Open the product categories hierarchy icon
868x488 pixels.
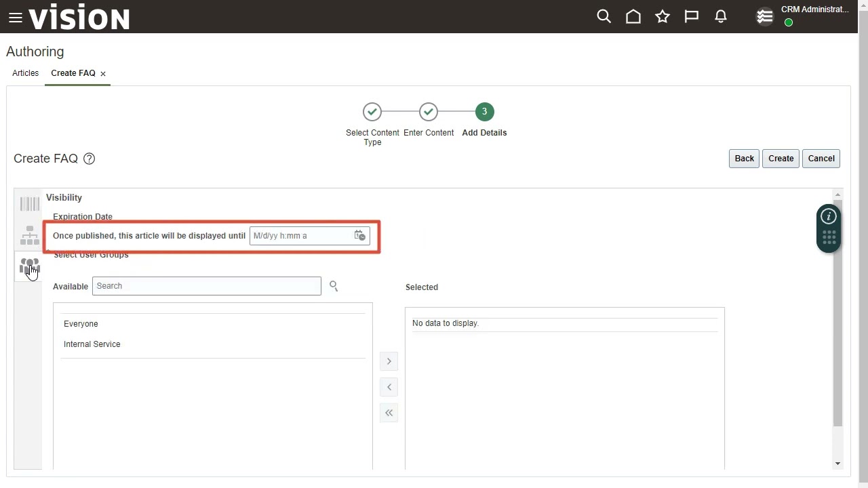click(29, 235)
